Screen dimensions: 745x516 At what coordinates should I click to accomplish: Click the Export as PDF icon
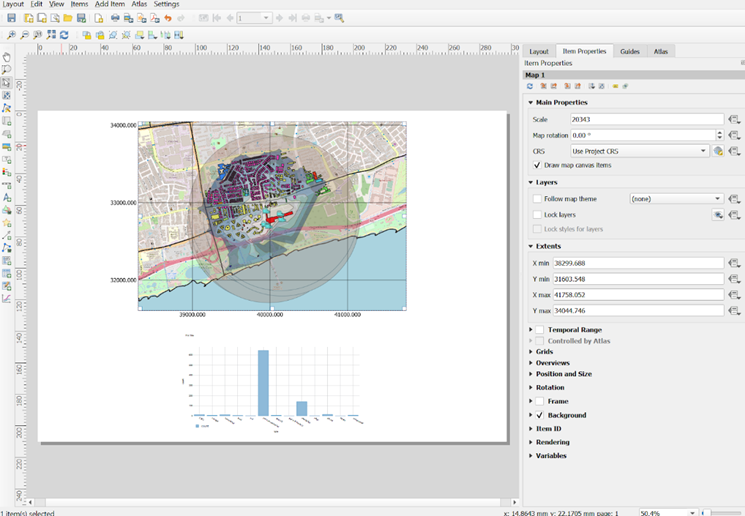[x=154, y=18]
